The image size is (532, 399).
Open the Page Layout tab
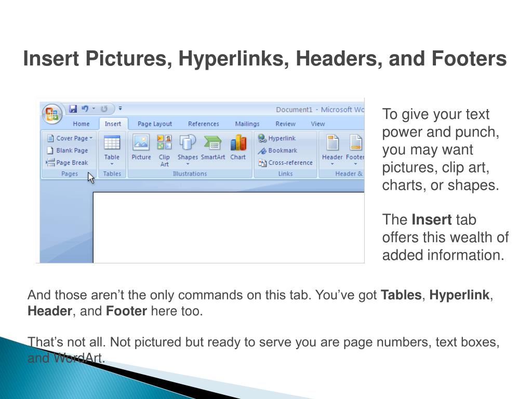point(155,124)
